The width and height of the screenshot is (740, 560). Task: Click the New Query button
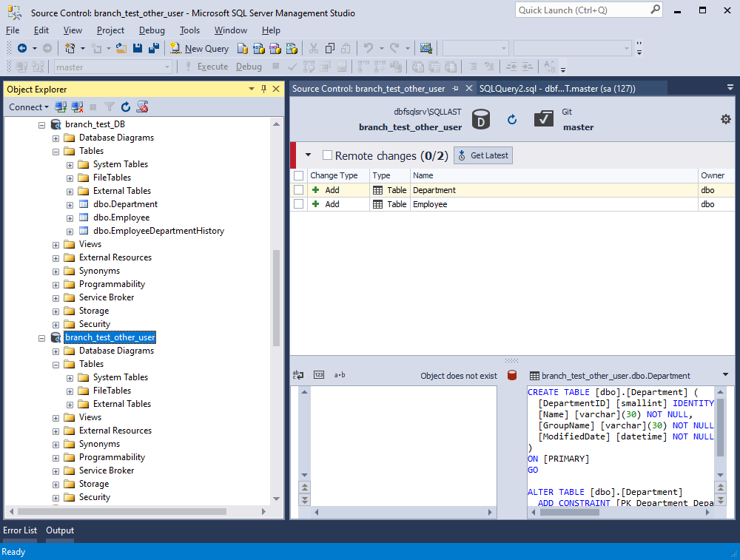tap(199, 48)
